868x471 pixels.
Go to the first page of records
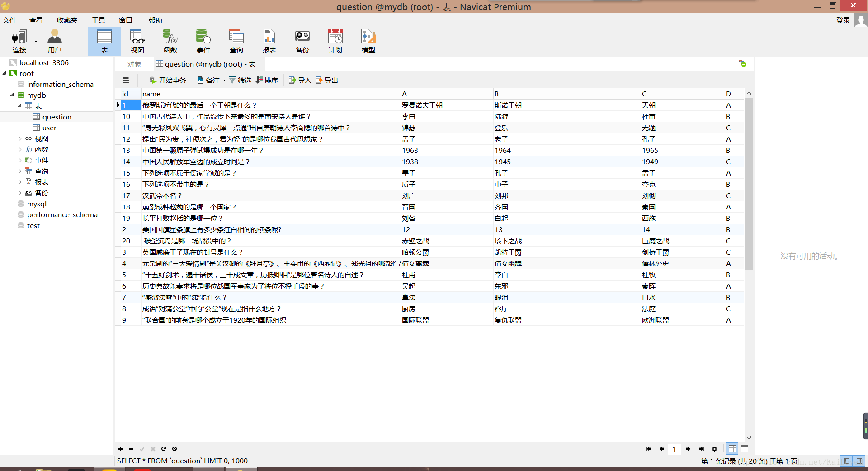coord(649,449)
